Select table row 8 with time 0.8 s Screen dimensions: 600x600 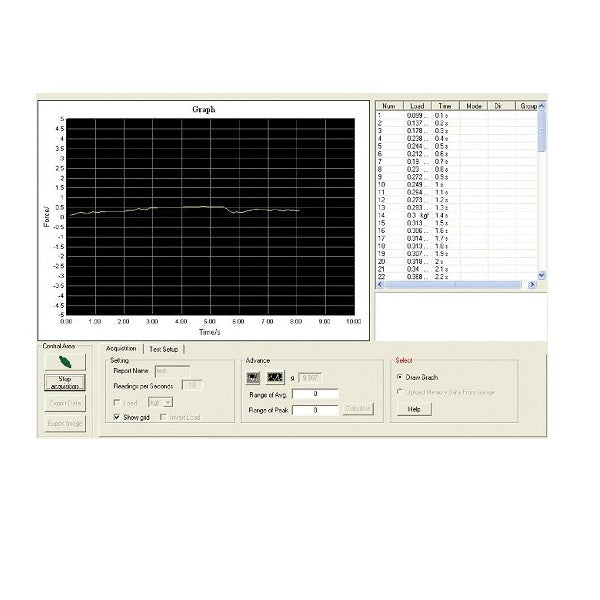[x=457, y=169]
